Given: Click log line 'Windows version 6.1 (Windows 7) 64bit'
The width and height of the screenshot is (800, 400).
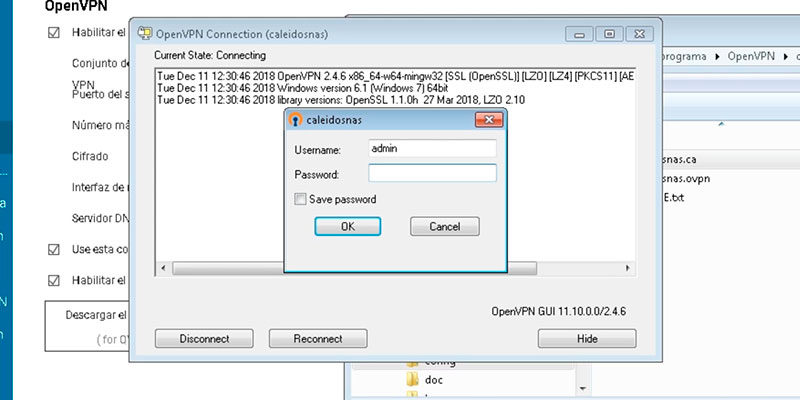Looking at the screenshot, I should (x=303, y=88).
